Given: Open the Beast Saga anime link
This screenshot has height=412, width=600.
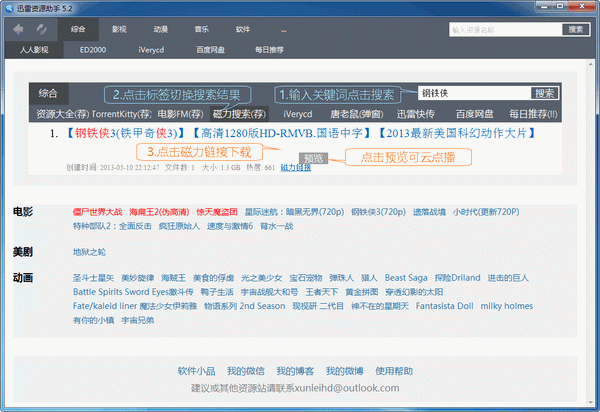Looking at the screenshot, I should tap(406, 278).
